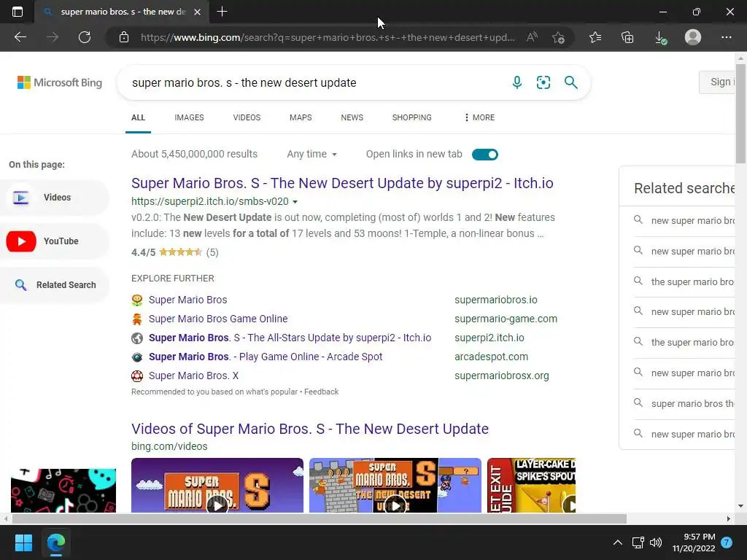
Task: Add this page to favorites star icon
Action: [558, 37]
